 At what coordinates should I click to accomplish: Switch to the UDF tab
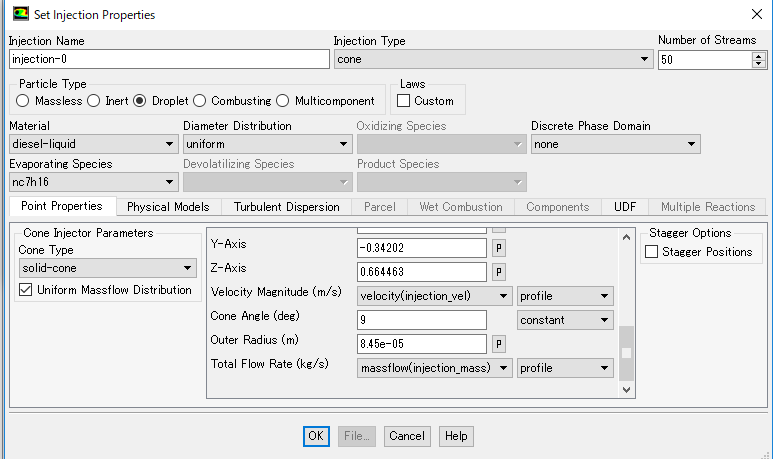[x=625, y=207]
